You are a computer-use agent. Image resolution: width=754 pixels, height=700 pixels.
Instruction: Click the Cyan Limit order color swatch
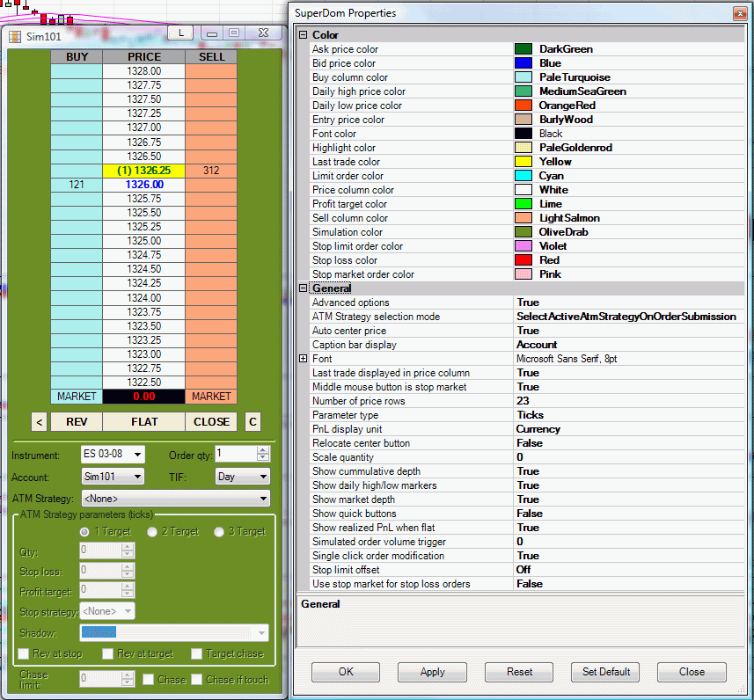pyautogui.click(x=523, y=176)
